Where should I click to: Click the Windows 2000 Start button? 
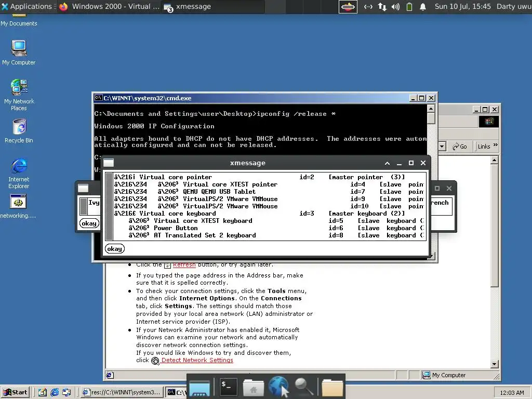tap(15, 392)
